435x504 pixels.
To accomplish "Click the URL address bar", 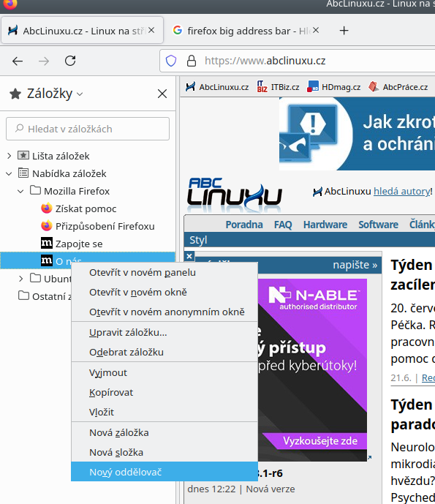I will (x=297, y=61).
